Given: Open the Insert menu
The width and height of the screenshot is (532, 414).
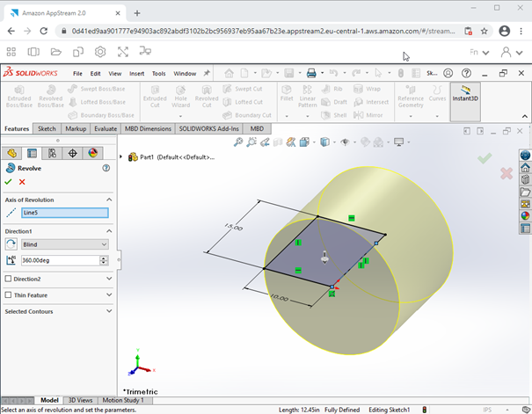Looking at the screenshot, I should pos(136,74).
